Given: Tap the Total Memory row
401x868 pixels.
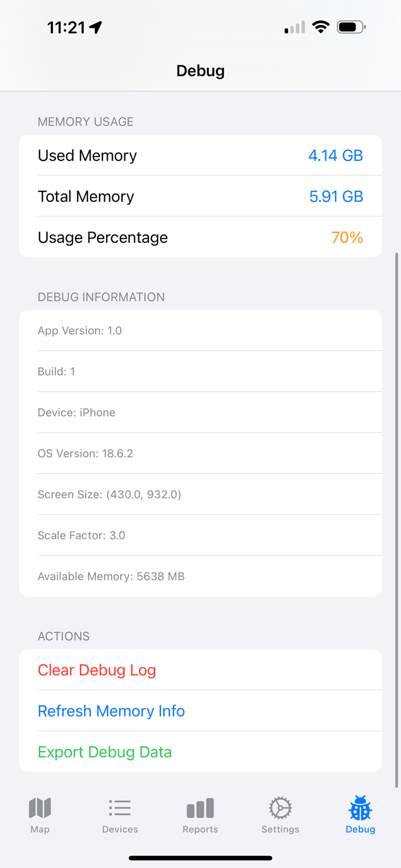Looking at the screenshot, I should pos(200,197).
